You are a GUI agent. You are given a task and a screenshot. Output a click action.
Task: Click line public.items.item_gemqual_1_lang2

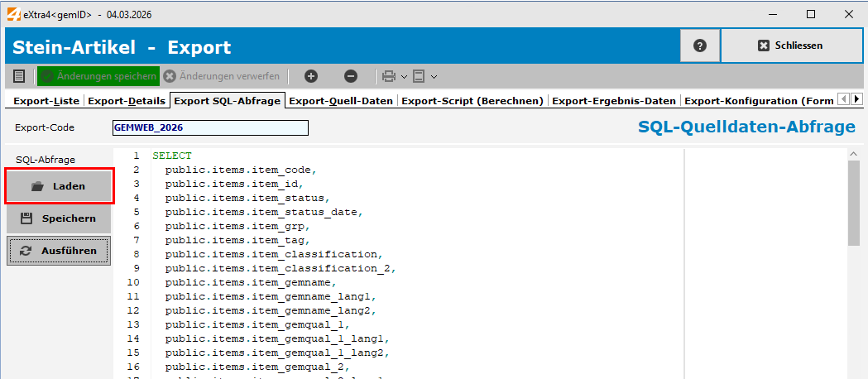(277, 353)
